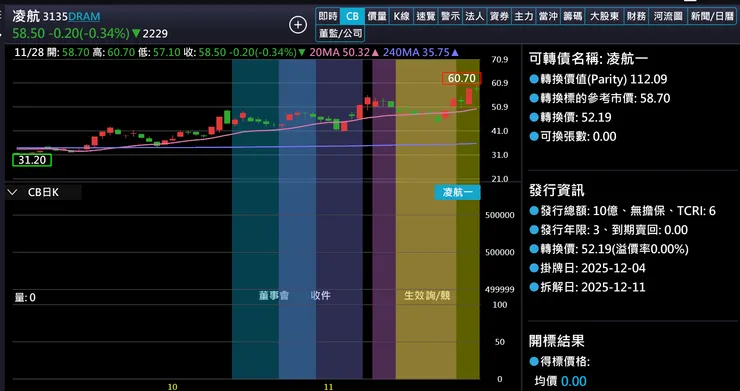Viewport: 740px width, 391px height.
Task: Open the 董監/公司 tab
Action: coord(340,34)
